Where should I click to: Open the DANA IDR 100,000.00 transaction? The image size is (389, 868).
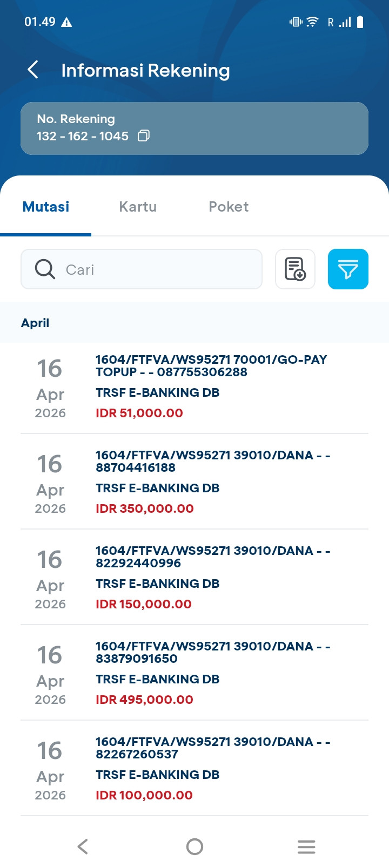(x=194, y=768)
